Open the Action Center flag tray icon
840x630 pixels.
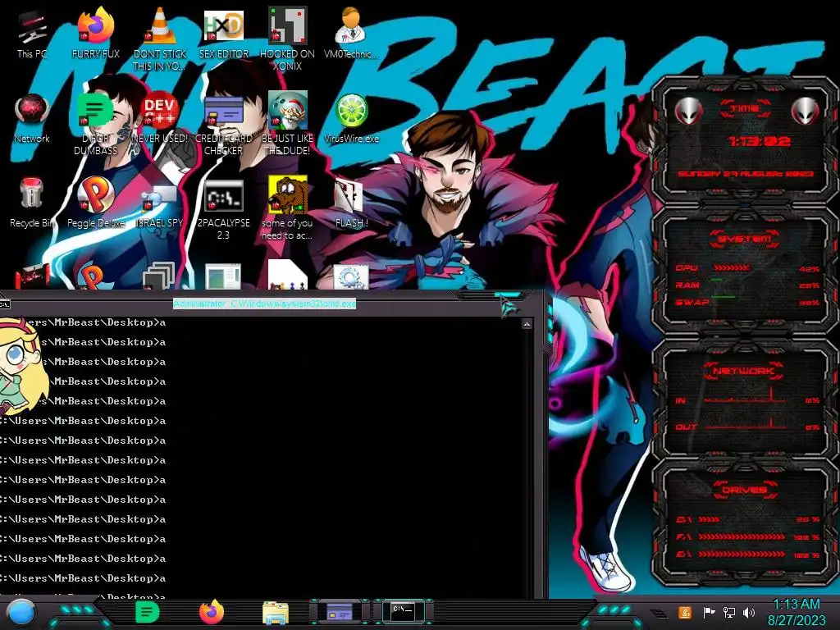click(709, 612)
